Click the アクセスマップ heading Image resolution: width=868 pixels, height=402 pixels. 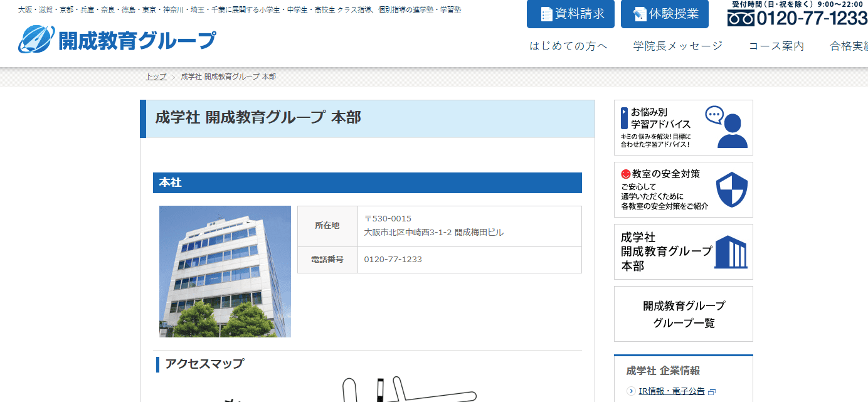(x=204, y=364)
